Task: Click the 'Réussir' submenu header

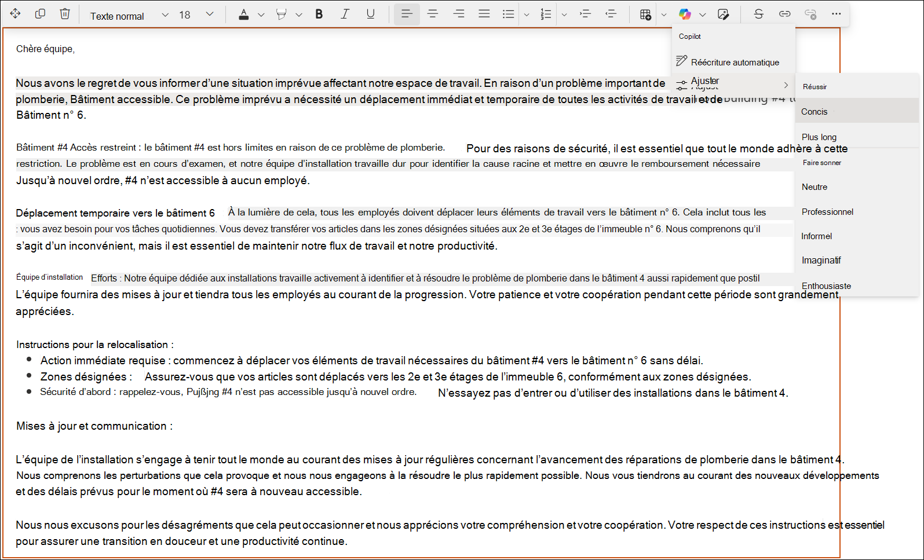Action: 815,87
